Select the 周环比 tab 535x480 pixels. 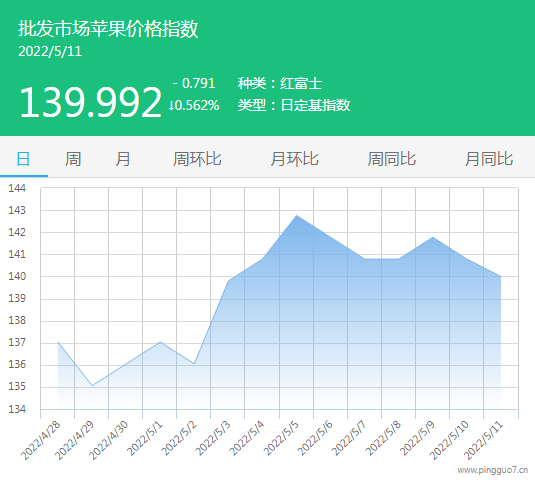197,159
